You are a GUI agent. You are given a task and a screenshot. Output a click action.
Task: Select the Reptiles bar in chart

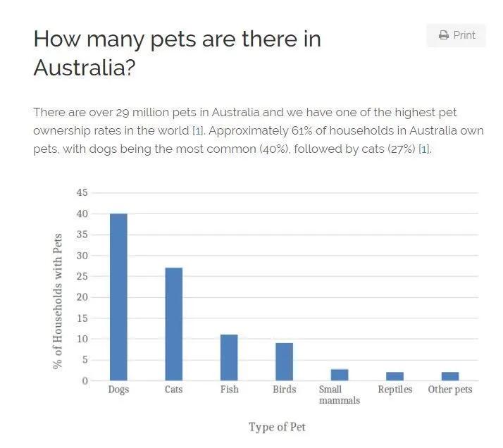395,376
